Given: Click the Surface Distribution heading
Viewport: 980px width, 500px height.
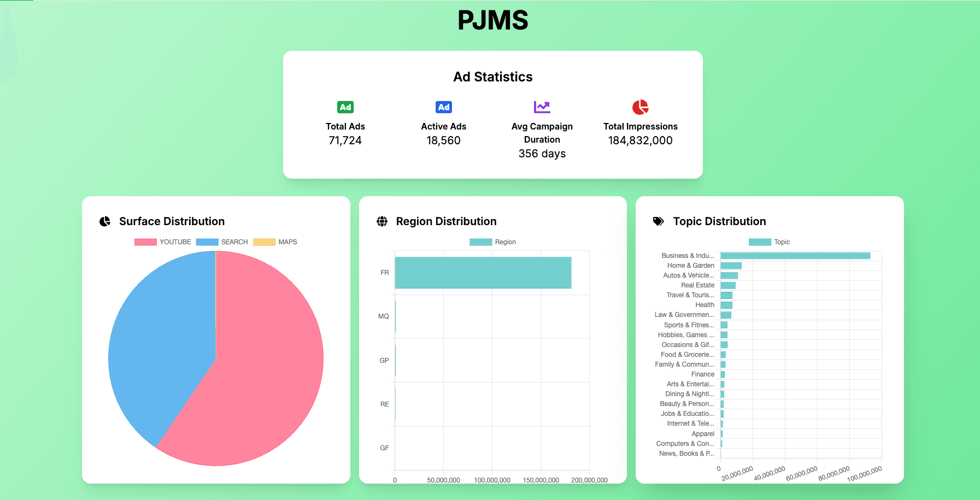Looking at the screenshot, I should (x=172, y=221).
